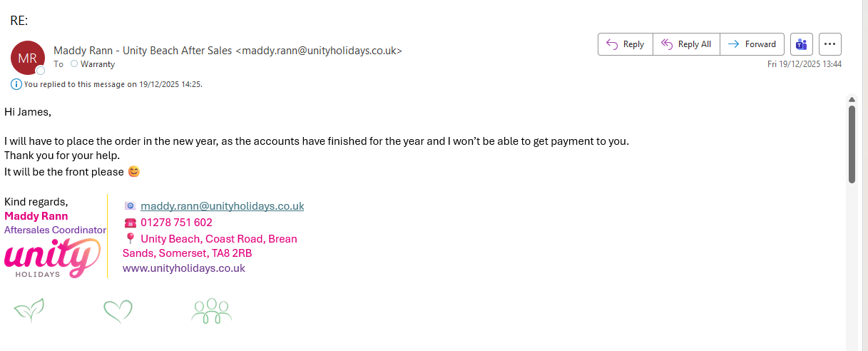
Task: Select the Warranty recipient
Action: tap(97, 64)
